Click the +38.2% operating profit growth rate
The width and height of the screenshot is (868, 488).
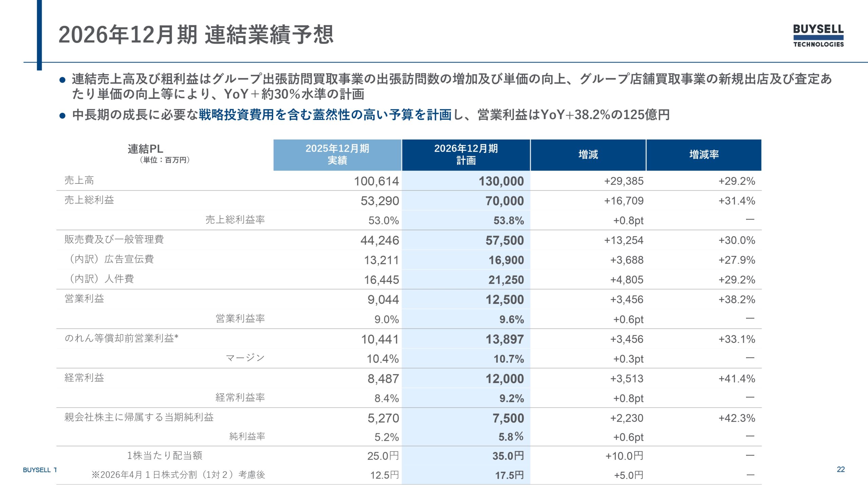pos(737,300)
